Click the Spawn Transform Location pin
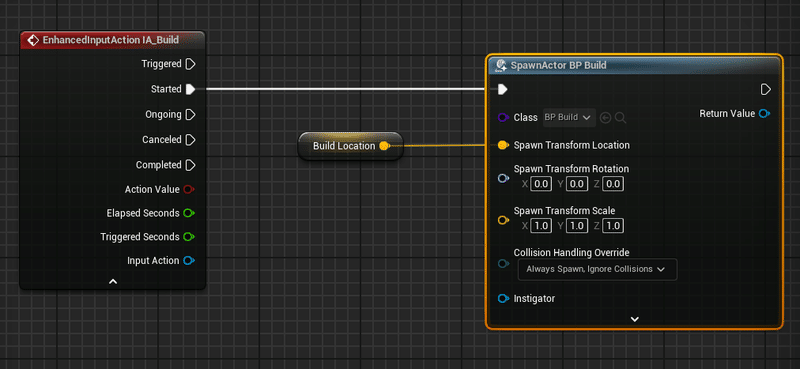The width and height of the screenshot is (800, 369). [x=503, y=145]
